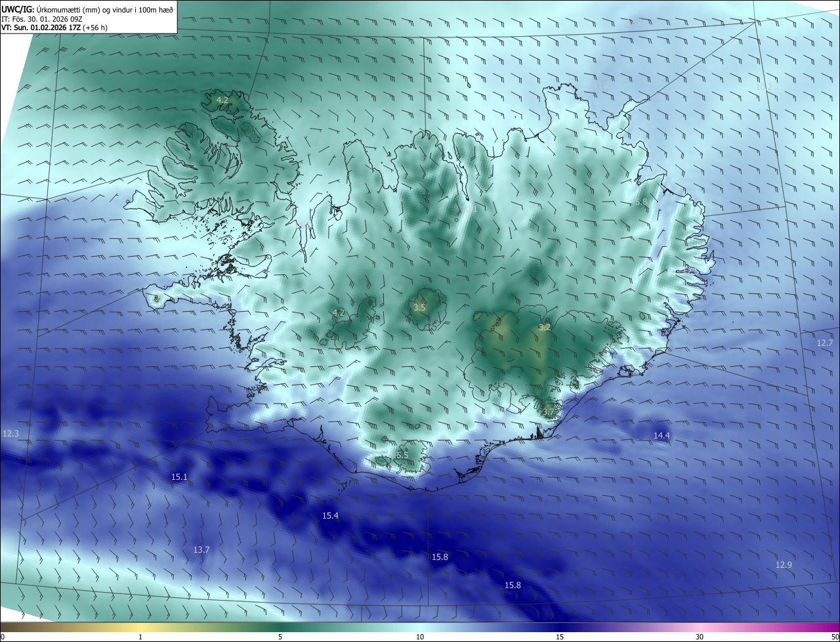
Task: Click the colour scale at the 15 mark
Action: tap(560, 627)
